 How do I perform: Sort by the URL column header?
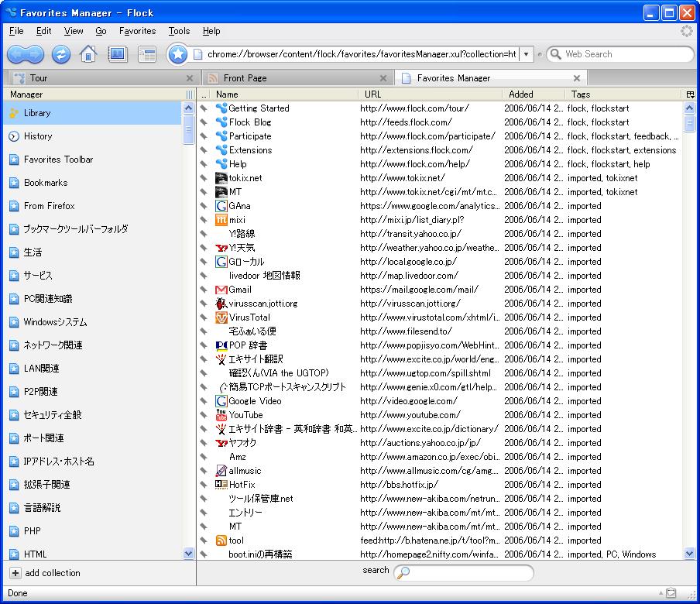click(x=431, y=94)
